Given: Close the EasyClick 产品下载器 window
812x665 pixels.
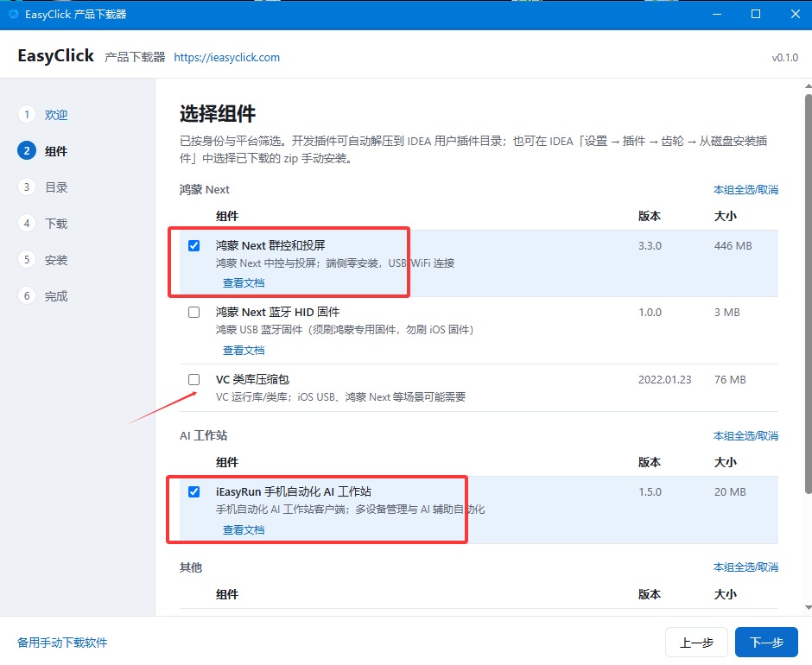Looking at the screenshot, I should point(796,14).
